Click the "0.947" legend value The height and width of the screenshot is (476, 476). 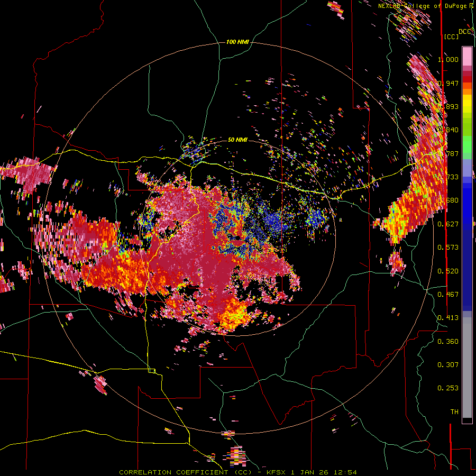pos(448,83)
